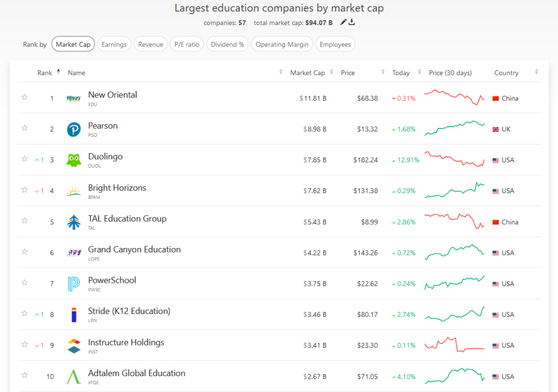The height and width of the screenshot is (392, 558).
Task: Click the Price (30 days) column header
Action: [450, 73]
